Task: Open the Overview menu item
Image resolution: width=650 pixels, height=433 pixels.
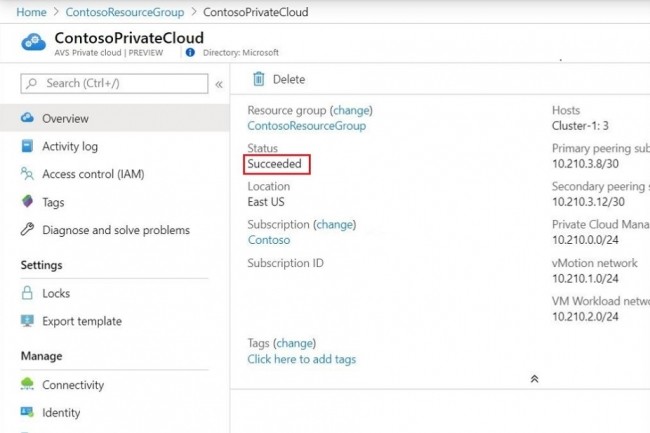Action: click(x=114, y=118)
